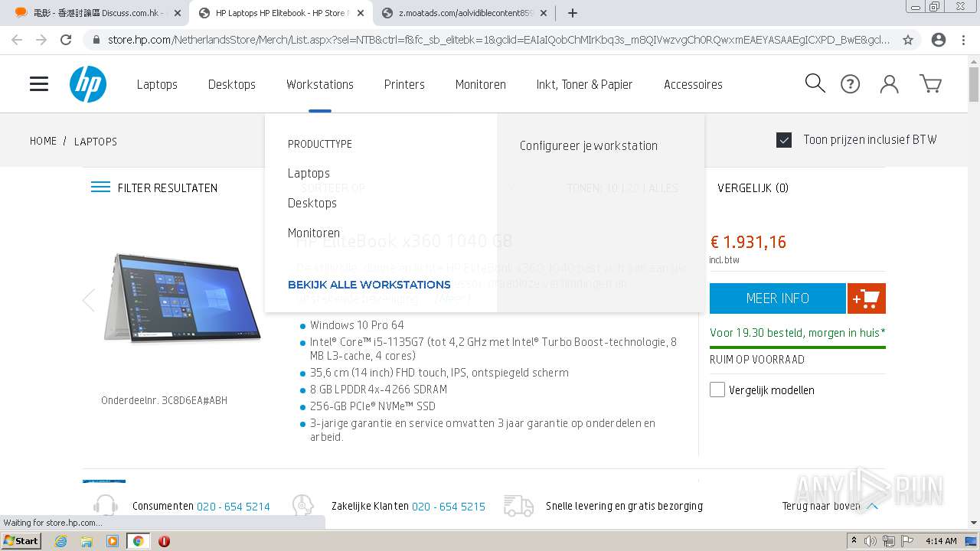Viewport: 980px width, 551px height.
Task: Click the Chrome reload button
Action: point(66,40)
